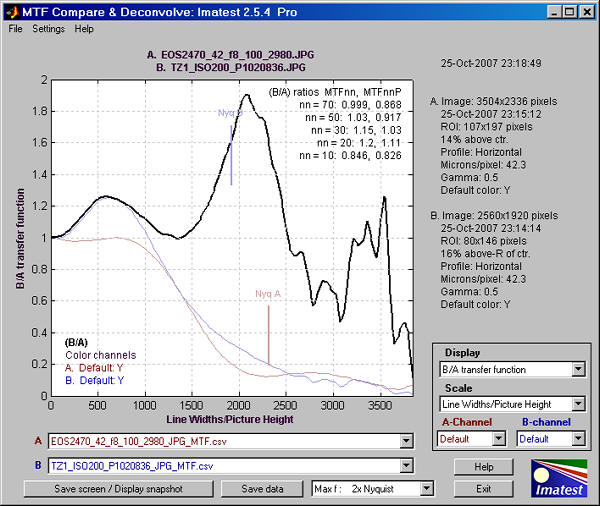600x506 pixels.
Task: Click the Imatest logo
Action: (x=559, y=478)
